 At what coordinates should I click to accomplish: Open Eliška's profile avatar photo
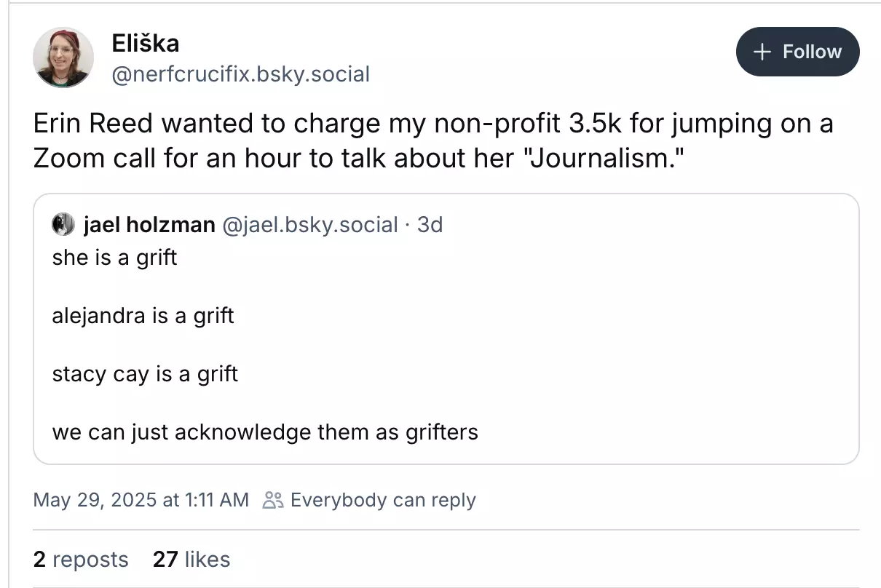63,57
